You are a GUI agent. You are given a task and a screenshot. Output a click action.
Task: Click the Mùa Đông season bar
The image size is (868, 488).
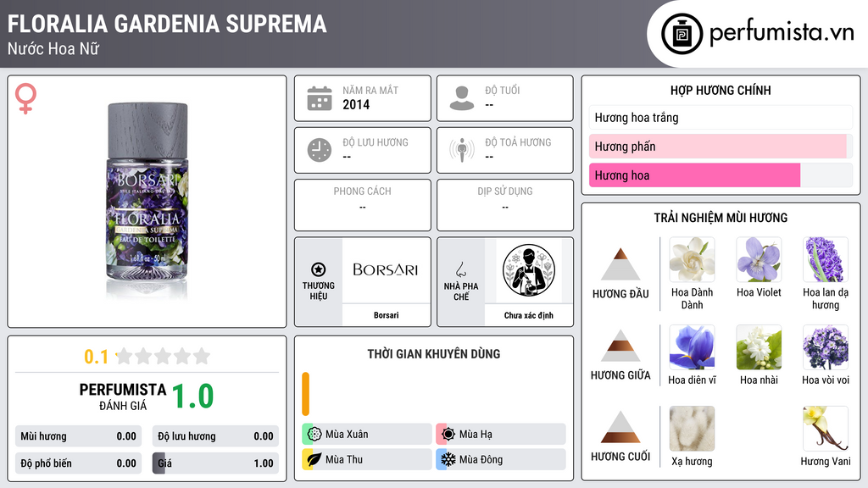pyautogui.click(x=501, y=459)
